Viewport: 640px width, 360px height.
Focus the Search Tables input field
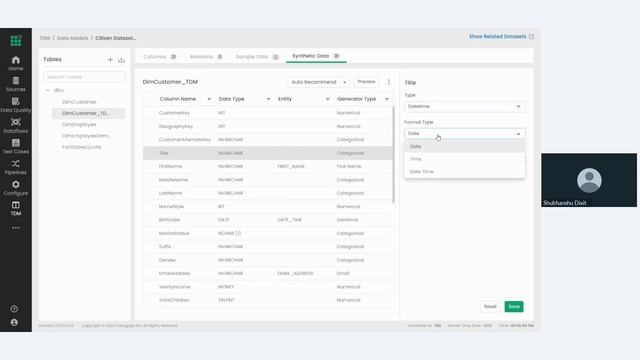84,77
